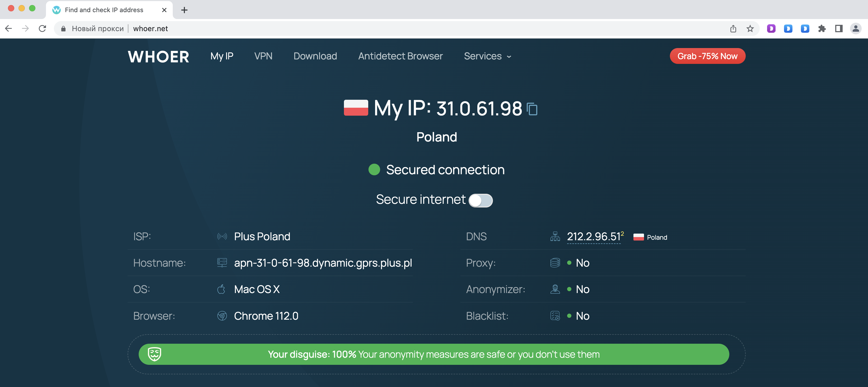Click the Anonymizer person icon
The height and width of the screenshot is (387, 868).
point(555,289)
